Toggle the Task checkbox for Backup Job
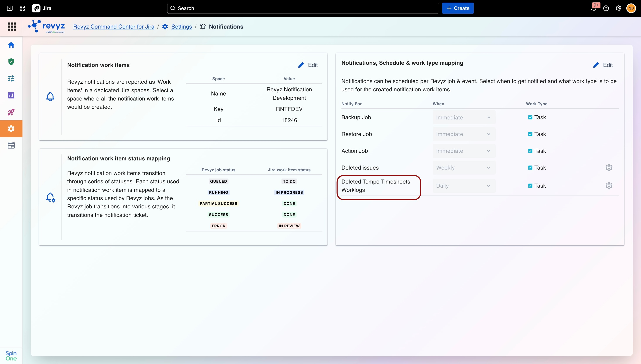 click(x=530, y=117)
